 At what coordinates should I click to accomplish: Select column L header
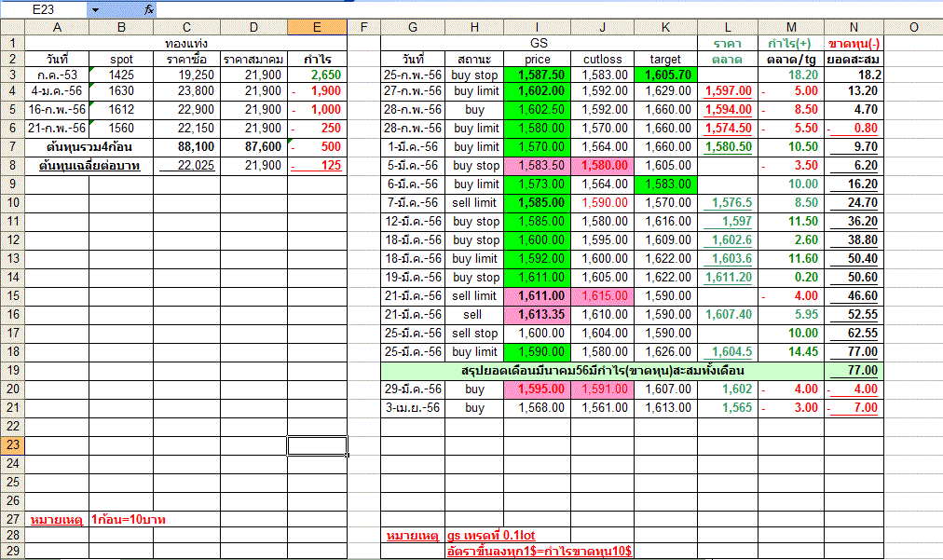(728, 27)
